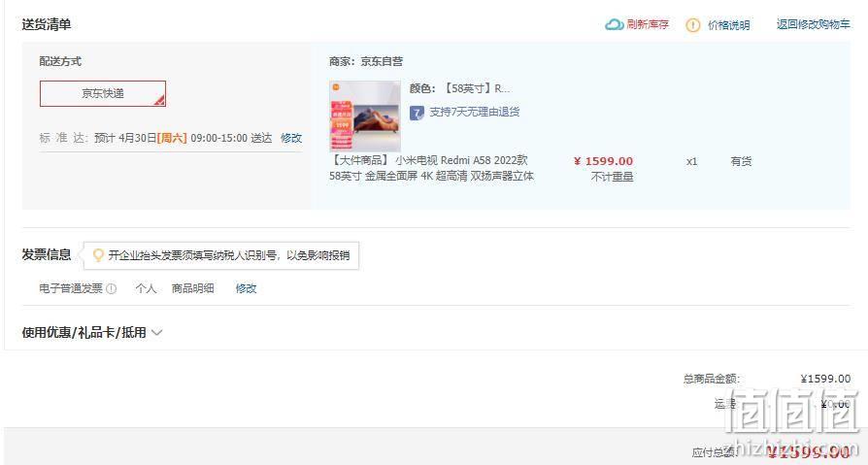868x465 pixels.
Task: Click the price info exclamation icon
Action: tap(692, 25)
